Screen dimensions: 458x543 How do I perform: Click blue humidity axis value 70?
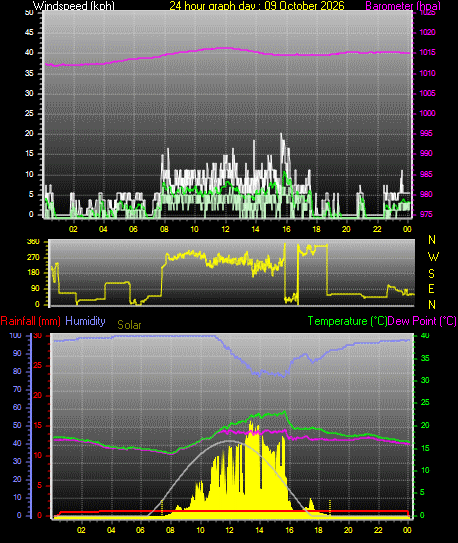tap(17, 390)
